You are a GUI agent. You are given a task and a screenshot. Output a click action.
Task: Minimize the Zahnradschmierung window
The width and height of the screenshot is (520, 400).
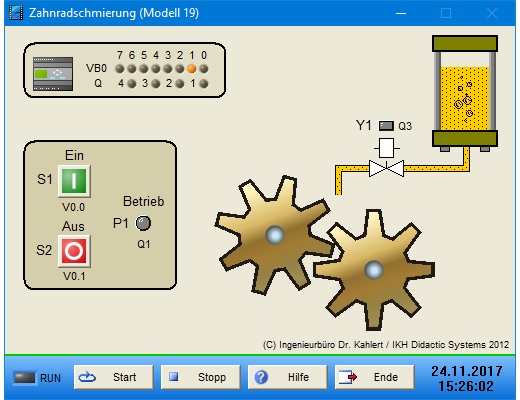point(401,13)
